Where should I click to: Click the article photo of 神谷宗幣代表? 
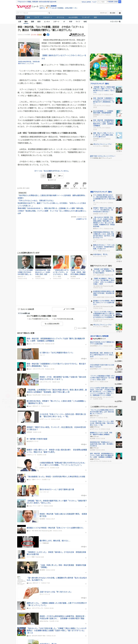pyautogui.click(x=29, y=49)
